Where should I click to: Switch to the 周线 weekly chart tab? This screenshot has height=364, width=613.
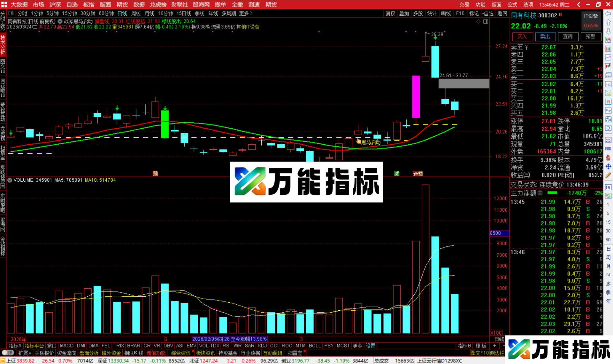[136, 14]
